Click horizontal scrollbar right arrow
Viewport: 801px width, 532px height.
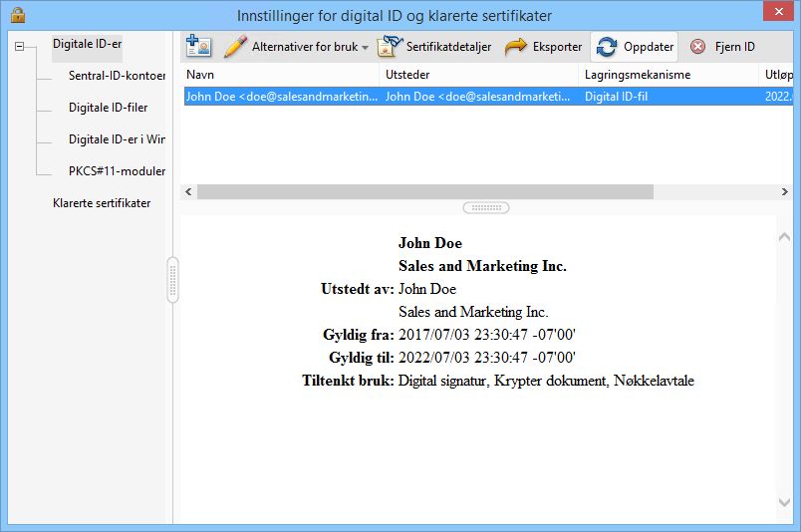point(785,191)
